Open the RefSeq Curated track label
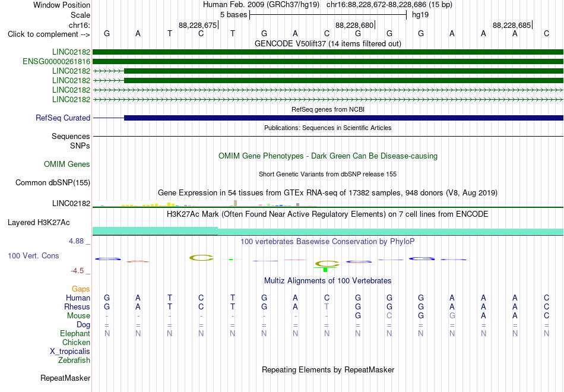The width and height of the screenshot is (564, 392). [x=63, y=118]
